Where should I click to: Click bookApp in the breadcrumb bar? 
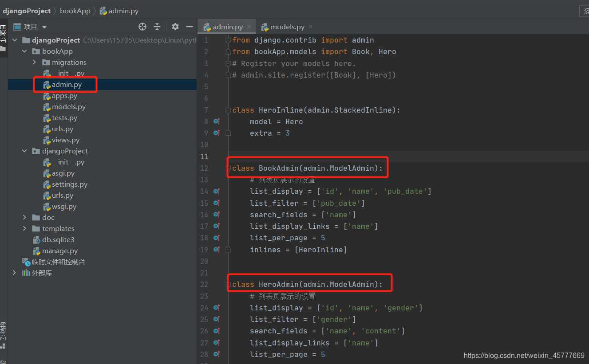tap(75, 11)
